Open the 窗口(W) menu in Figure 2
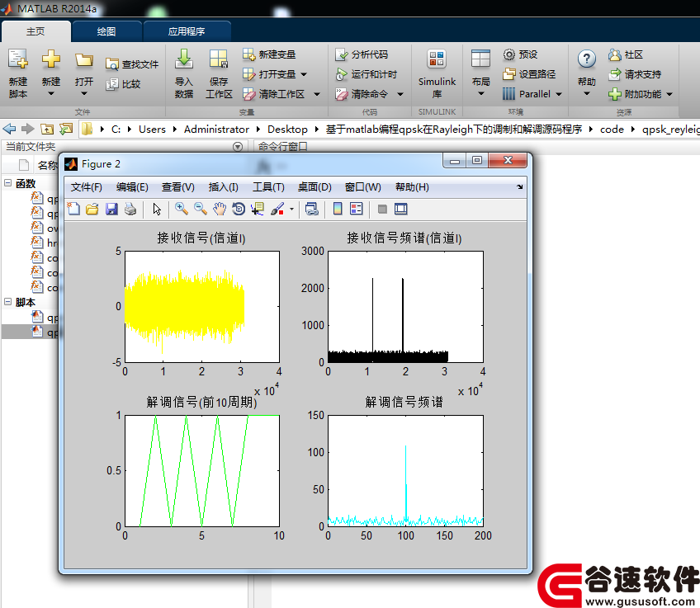 tap(363, 187)
